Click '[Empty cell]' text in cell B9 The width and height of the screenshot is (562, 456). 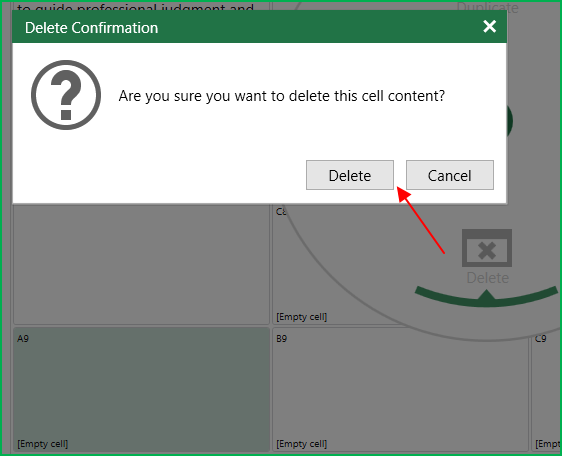point(302,444)
